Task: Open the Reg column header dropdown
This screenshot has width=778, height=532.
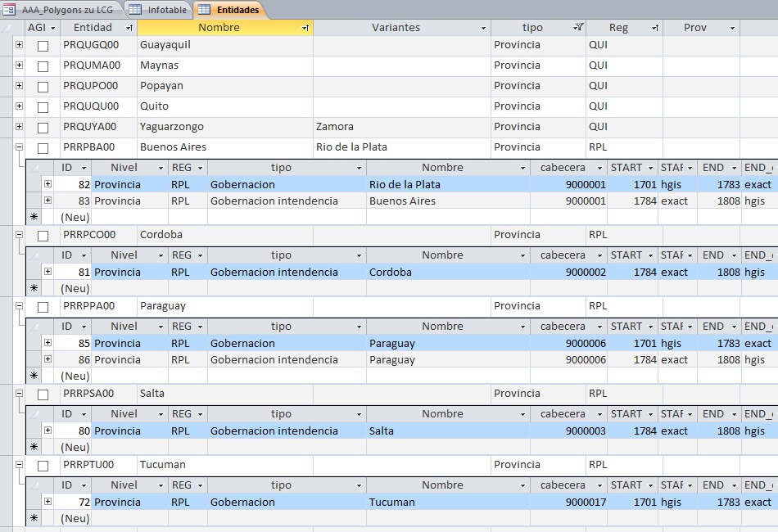Action: coord(654,28)
